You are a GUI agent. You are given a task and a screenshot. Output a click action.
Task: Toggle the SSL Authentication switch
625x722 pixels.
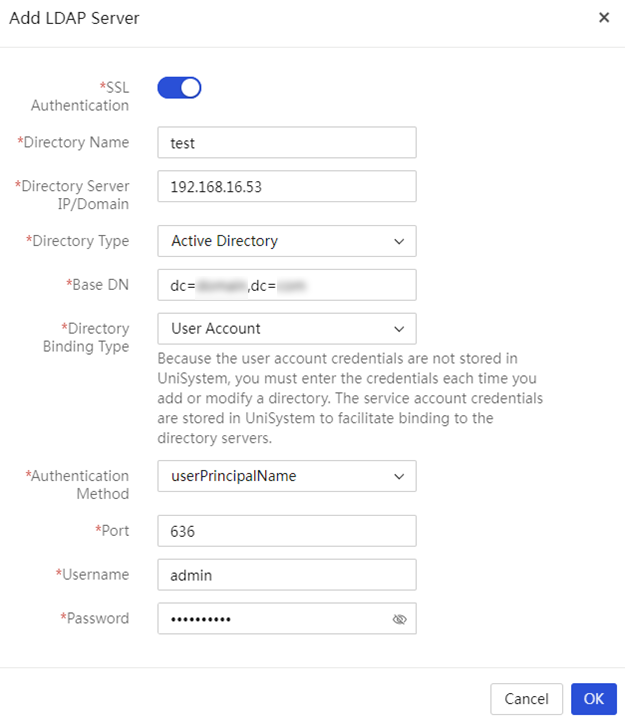point(179,87)
